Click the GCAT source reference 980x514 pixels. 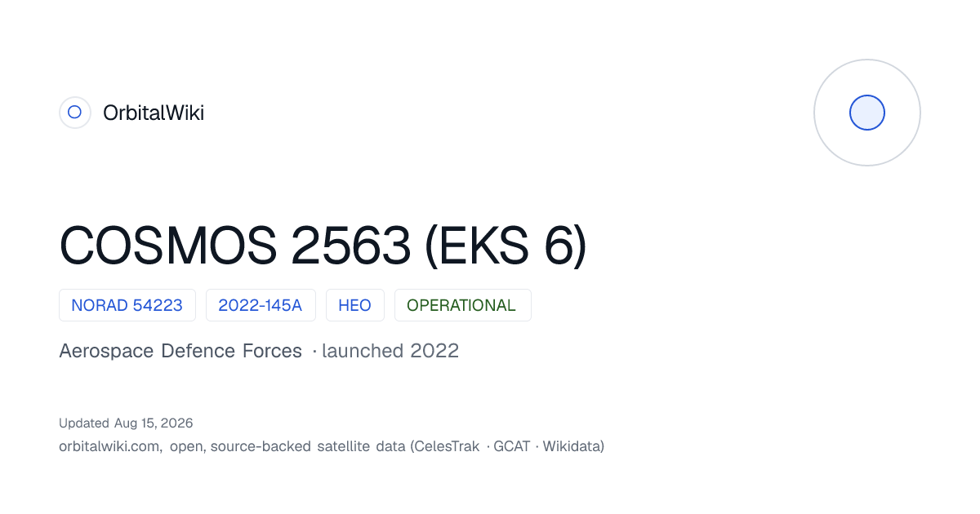click(512, 446)
